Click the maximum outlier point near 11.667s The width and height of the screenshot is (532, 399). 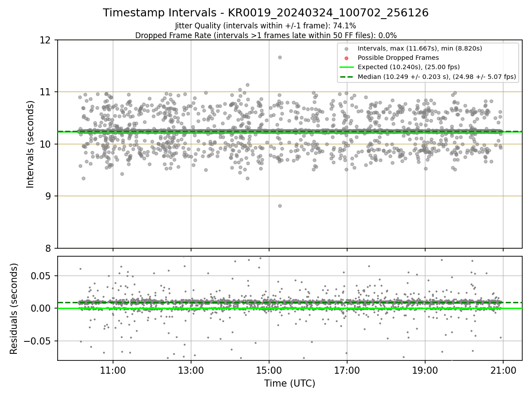point(280,57)
